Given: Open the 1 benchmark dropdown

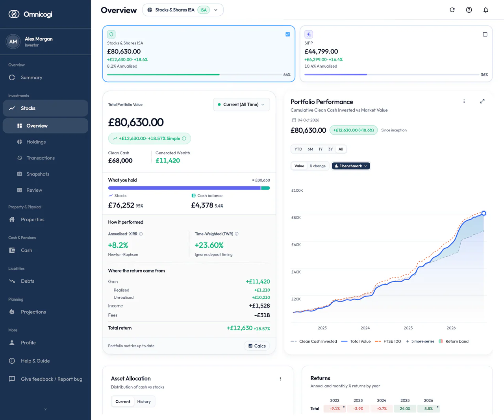Looking at the screenshot, I should 351,166.
